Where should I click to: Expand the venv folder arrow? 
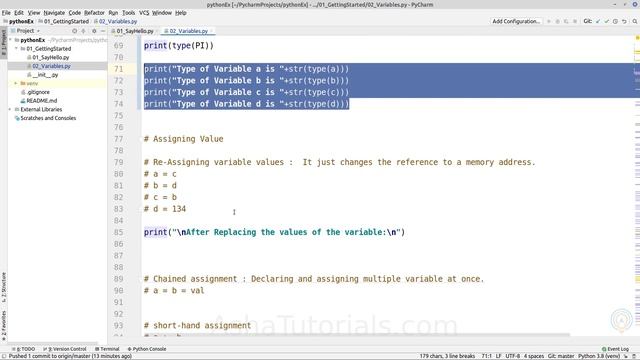(16, 83)
